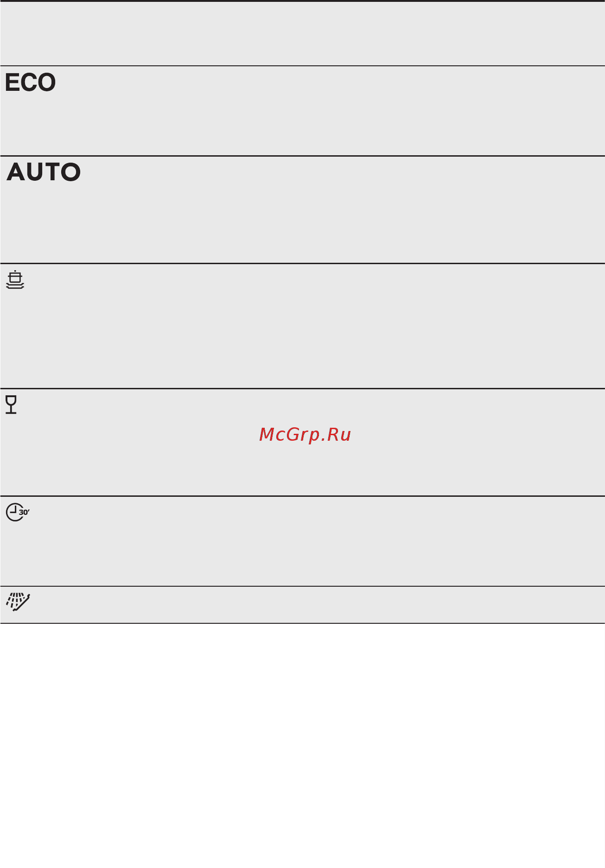The width and height of the screenshot is (605, 868).
Task: Click the wavy plates beneath the pot icon
Action: tap(15, 286)
